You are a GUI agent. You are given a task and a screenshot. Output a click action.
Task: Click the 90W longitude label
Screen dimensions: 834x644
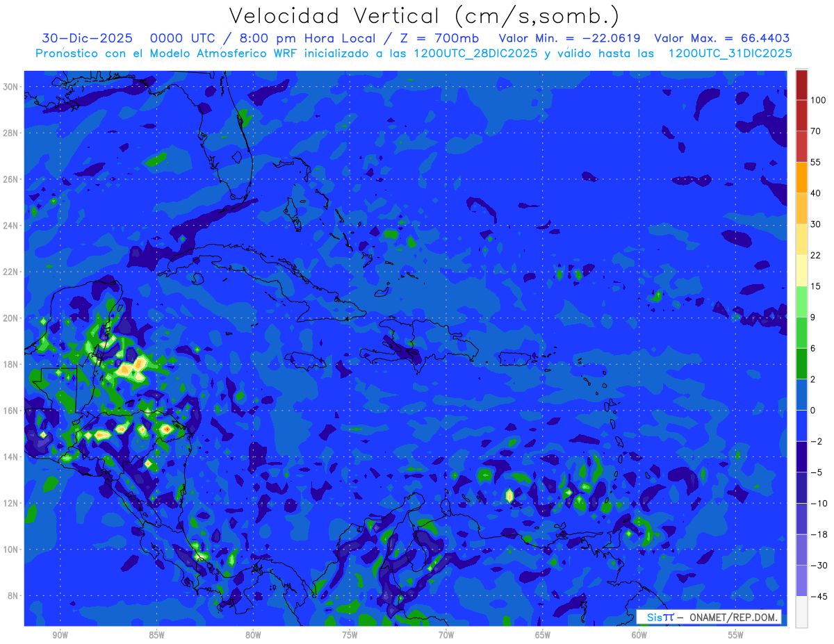(60, 635)
